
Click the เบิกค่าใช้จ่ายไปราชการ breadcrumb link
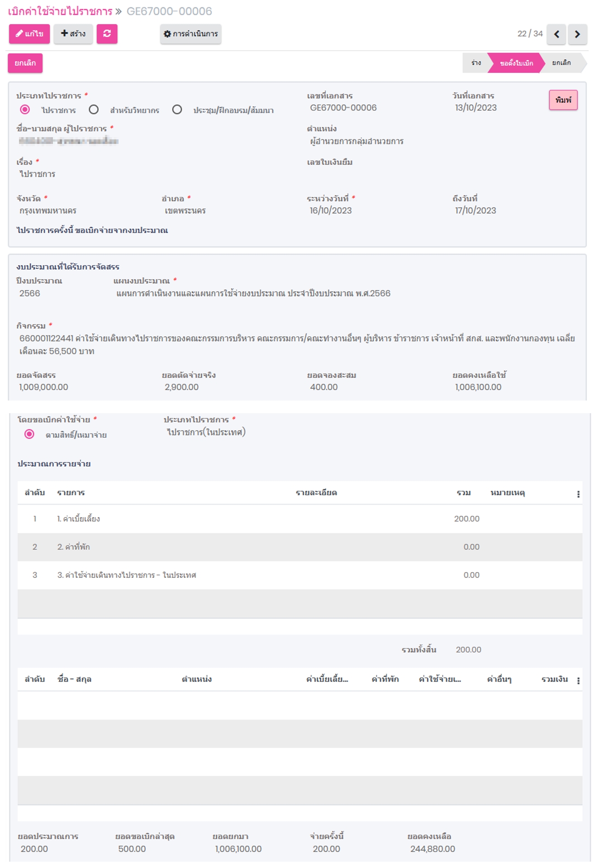pos(60,11)
